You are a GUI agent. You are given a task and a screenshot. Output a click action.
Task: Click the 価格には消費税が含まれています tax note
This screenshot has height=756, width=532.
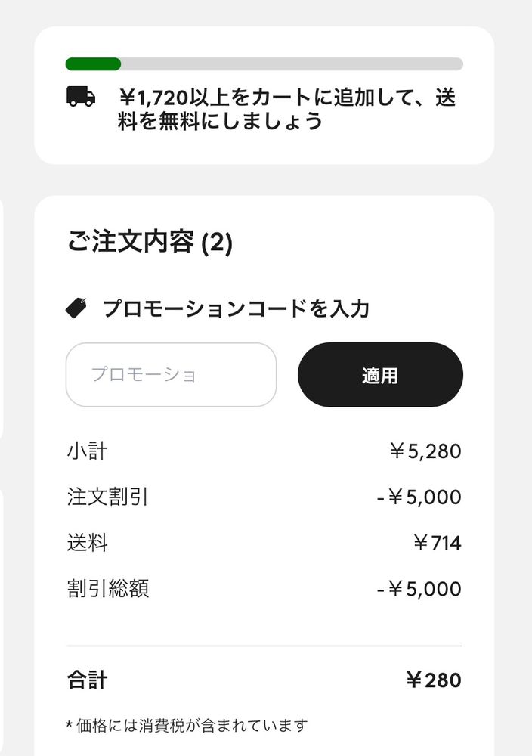pyautogui.click(x=187, y=727)
